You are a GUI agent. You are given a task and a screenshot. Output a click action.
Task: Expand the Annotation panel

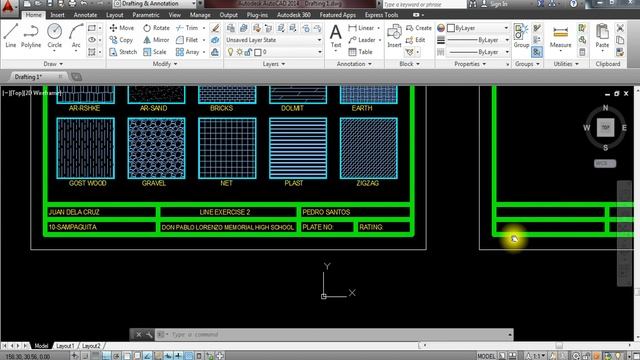point(354,64)
